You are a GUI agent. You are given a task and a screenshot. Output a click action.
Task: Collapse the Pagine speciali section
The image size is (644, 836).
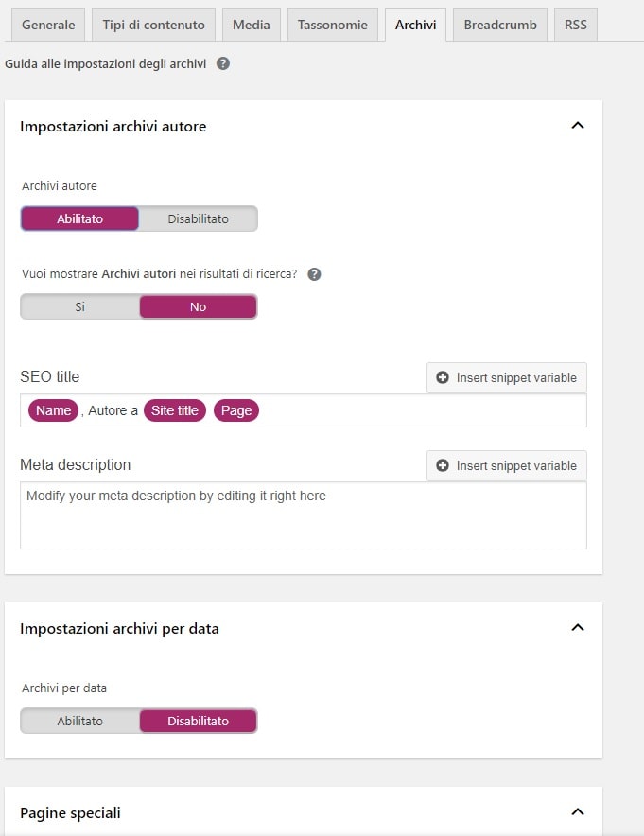click(x=578, y=812)
